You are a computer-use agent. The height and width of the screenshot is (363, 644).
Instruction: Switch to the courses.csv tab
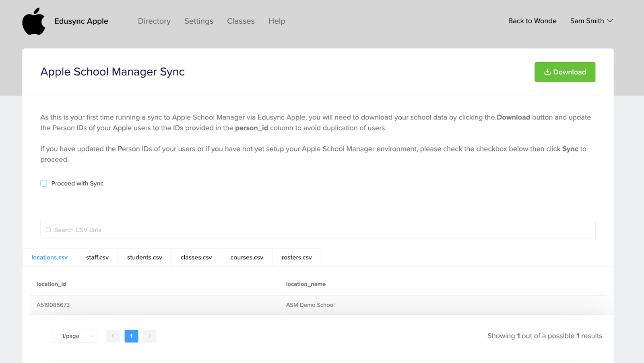(247, 257)
